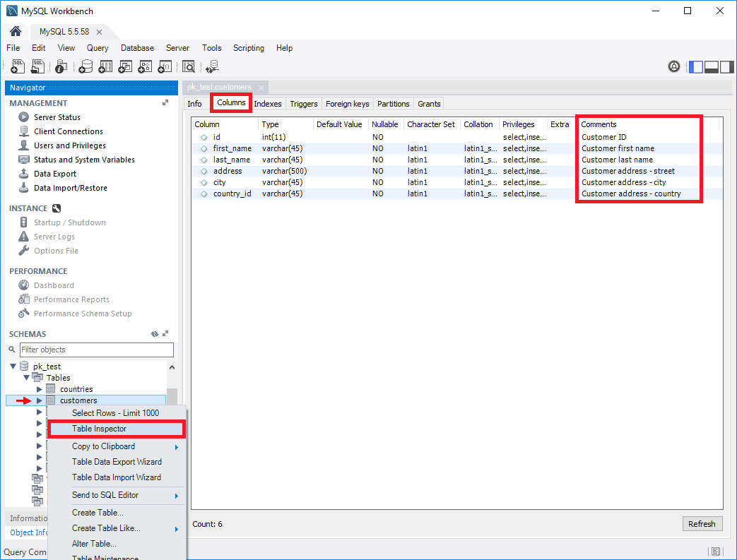Expand the countries table node
Viewport: 737px width, 560px height.
pyautogui.click(x=40, y=389)
